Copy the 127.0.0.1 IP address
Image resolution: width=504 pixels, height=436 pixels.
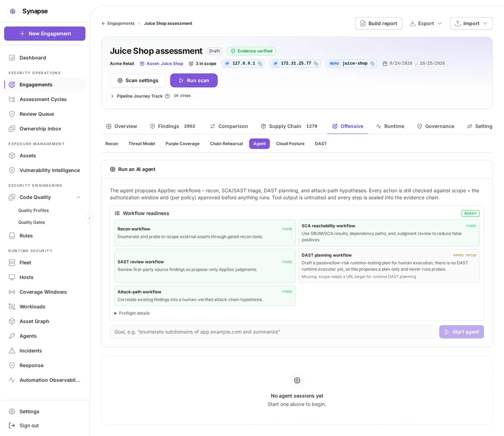coord(260,64)
